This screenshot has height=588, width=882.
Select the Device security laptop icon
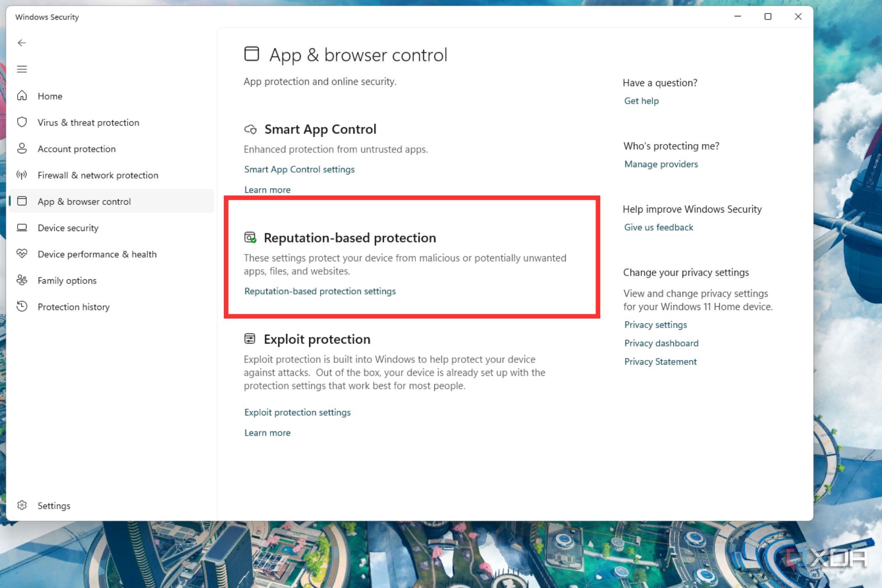22,228
